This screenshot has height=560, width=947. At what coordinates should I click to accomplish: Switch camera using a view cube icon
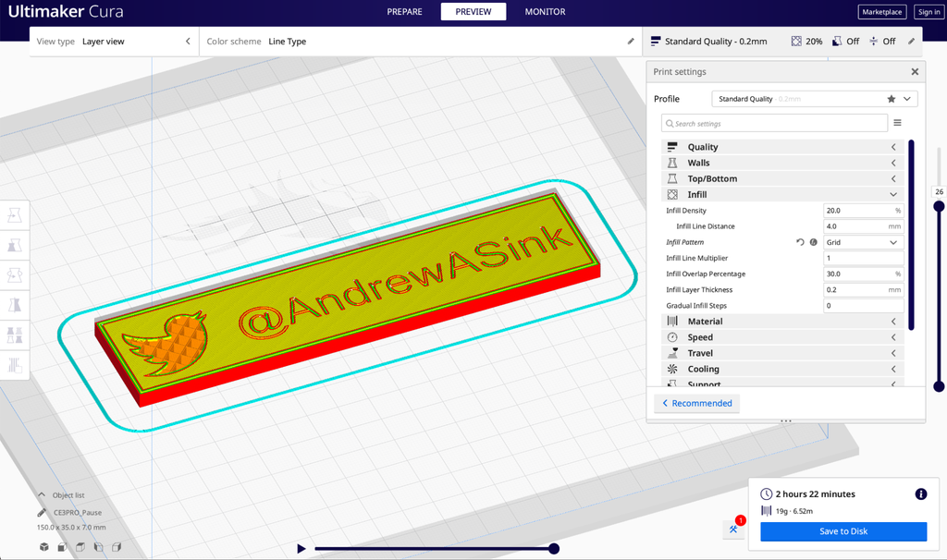pos(43,547)
